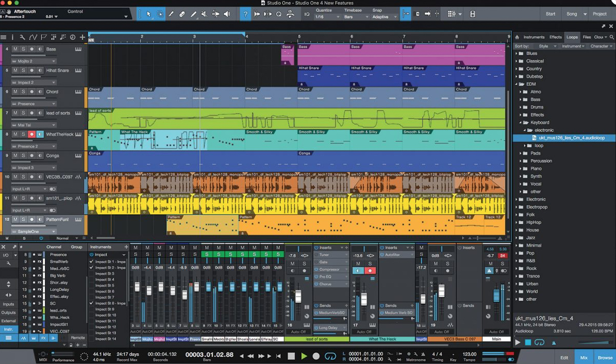Pick the Paint (pencil) tool

tap(193, 14)
